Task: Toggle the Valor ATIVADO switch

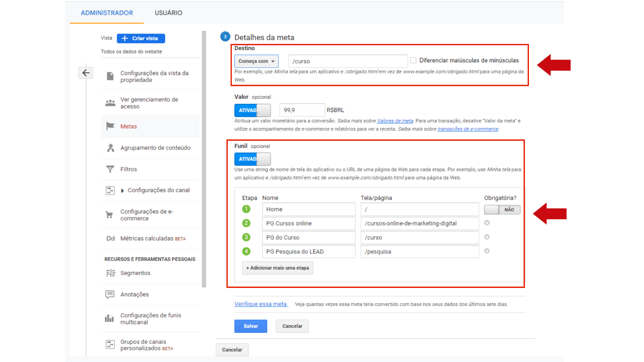Action: pos(253,110)
